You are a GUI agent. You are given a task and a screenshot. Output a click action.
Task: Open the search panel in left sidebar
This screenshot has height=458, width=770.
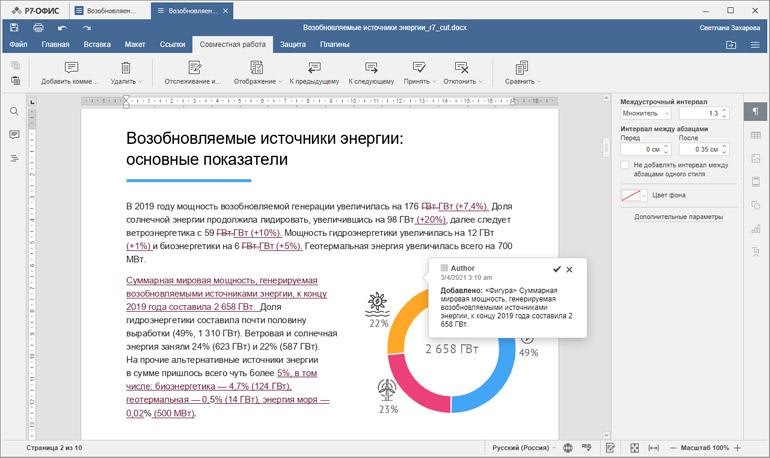point(14,112)
